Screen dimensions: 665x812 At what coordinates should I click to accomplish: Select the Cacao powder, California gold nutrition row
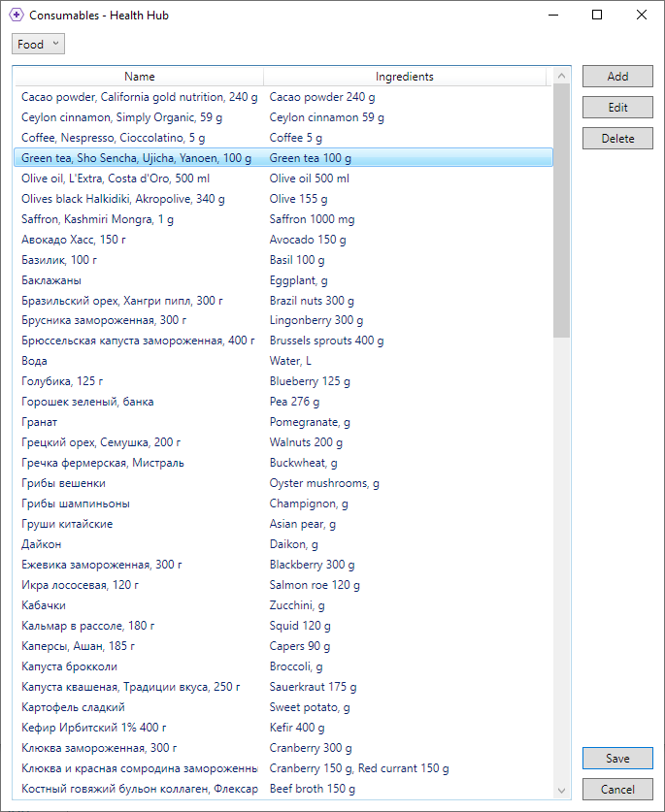(x=140, y=97)
